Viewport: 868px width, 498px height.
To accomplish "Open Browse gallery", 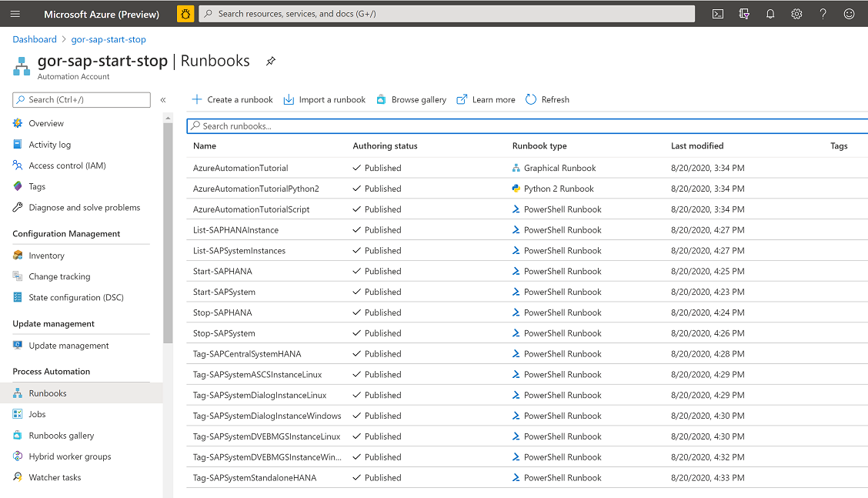I will point(412,100).
